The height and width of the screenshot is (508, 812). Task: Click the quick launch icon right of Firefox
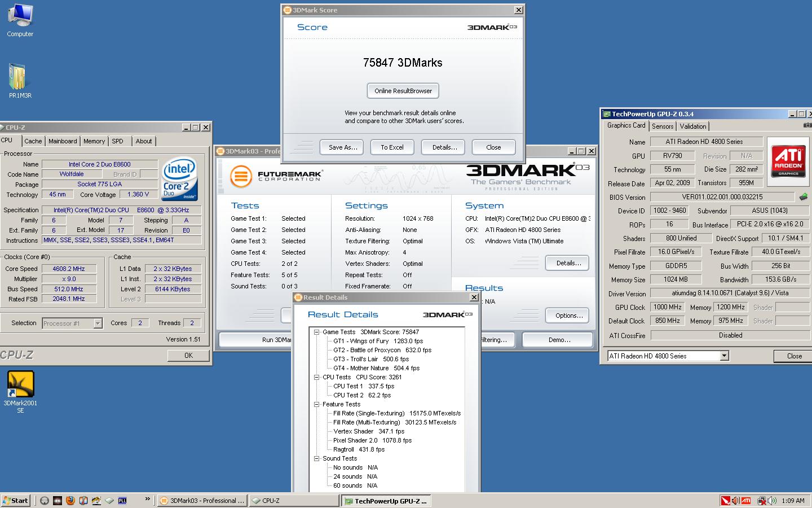[x=83, y=501]
